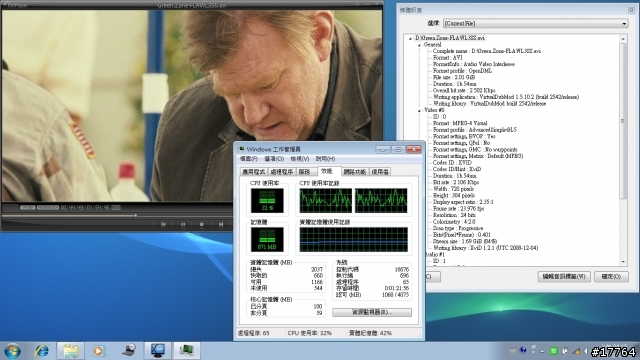Image resolution: width=640 pixels, height=360 pixels.
Task: Click the status bar 實體記憶體: 42% entry
Action: (370, 333)
